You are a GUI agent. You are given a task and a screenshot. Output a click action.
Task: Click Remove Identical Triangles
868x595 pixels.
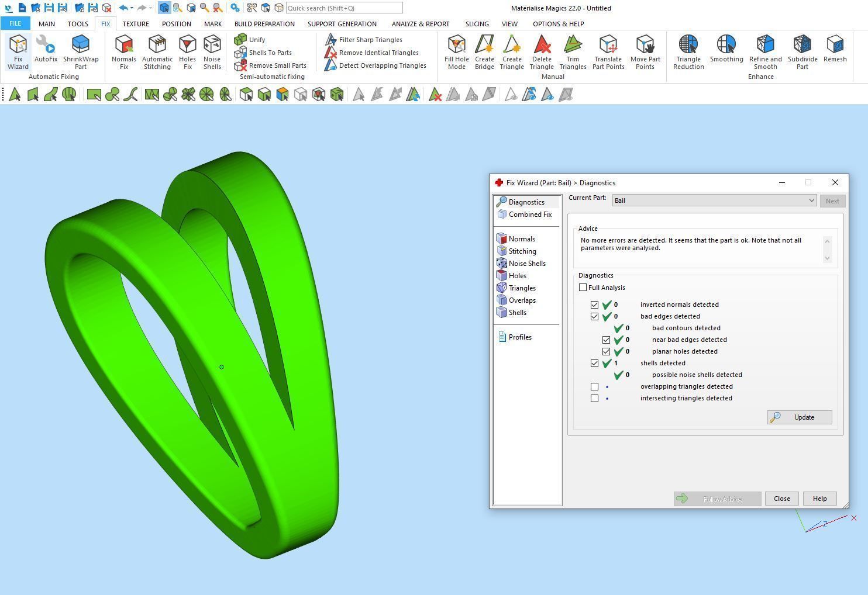pyautogui.click(x=371, y=53)
